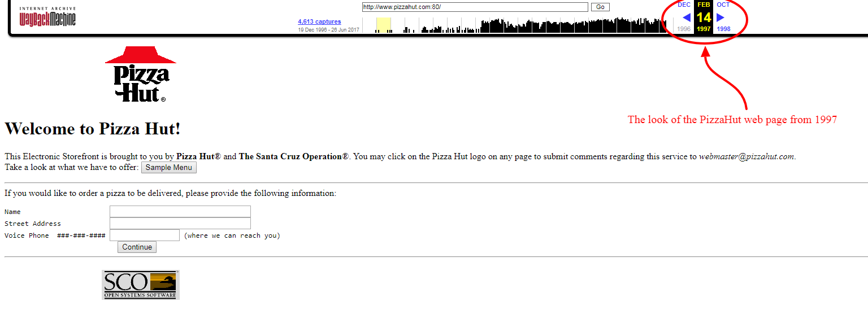Select the highlighted 1997 band in capture timeline
Image resolution: width=868 pixels, height=332 pixels.
pyautogui.click(x=384, y=25)
